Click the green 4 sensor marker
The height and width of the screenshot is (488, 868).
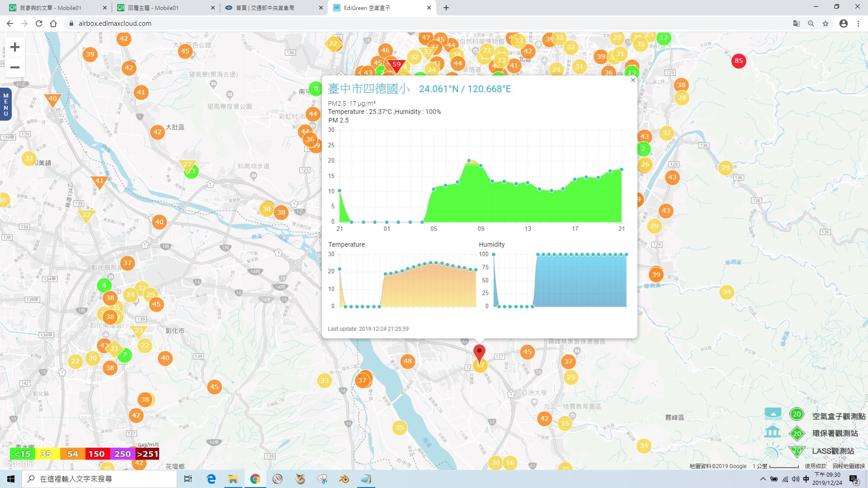[x=104, y=285]
